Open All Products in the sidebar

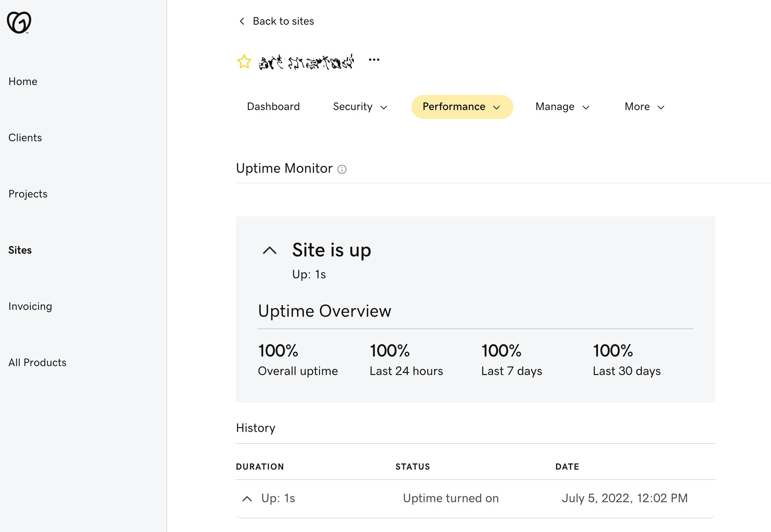37,363
